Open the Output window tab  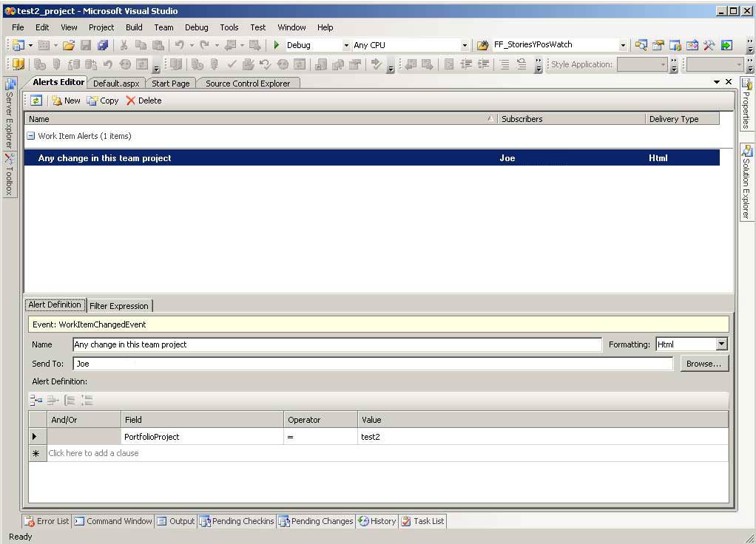tap(176, 521)
